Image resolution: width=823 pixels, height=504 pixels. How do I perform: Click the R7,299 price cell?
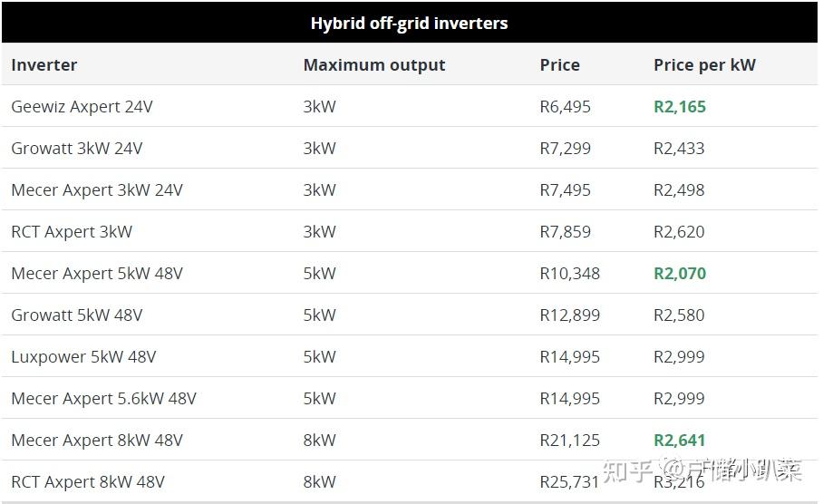coord(565,148)
